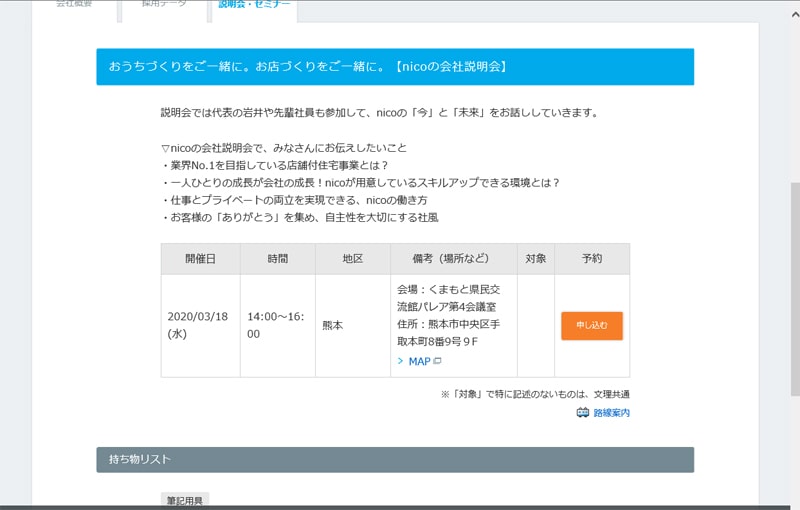Select the address line 住所：熊本市中央区手取本町
Image resolution: width=800 pixels, height=510 pixels.
[x=448, y=333]
